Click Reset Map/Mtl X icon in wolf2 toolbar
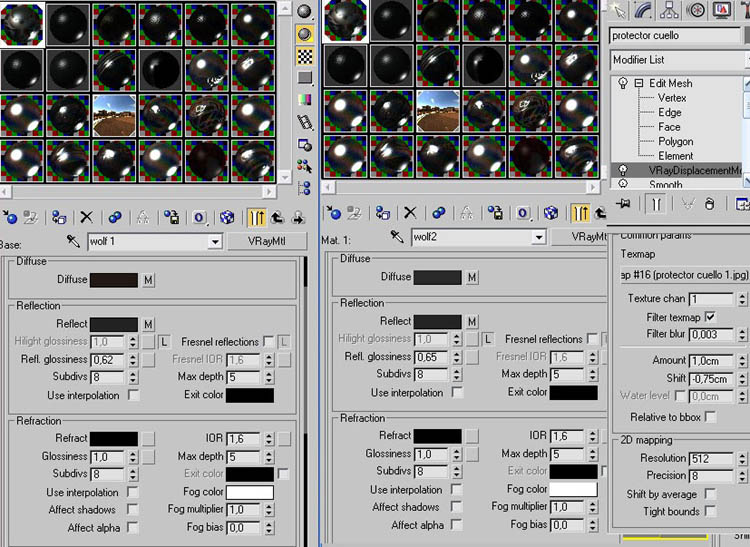Image resolution: width=750 pixels, height=547 pixels. tap(410, 212)
